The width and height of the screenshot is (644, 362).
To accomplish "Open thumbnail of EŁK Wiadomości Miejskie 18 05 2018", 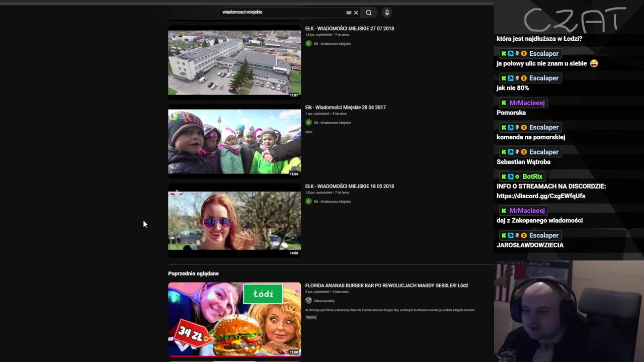I will [234, 221].
